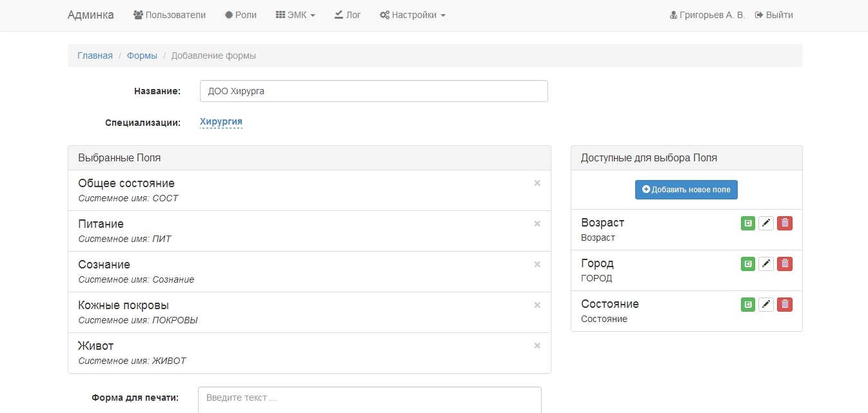Remove Кожные покровы from selected fields

(x=537, y=305)
